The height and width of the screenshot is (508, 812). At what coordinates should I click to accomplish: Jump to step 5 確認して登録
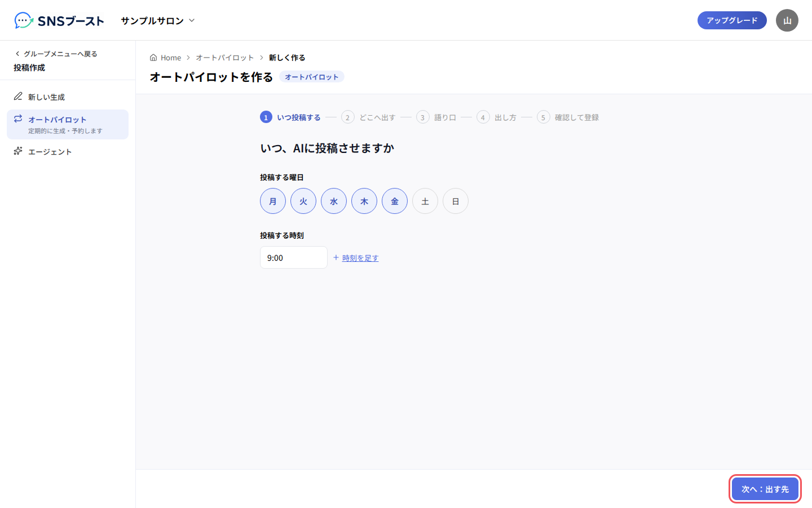coord(568,117)
